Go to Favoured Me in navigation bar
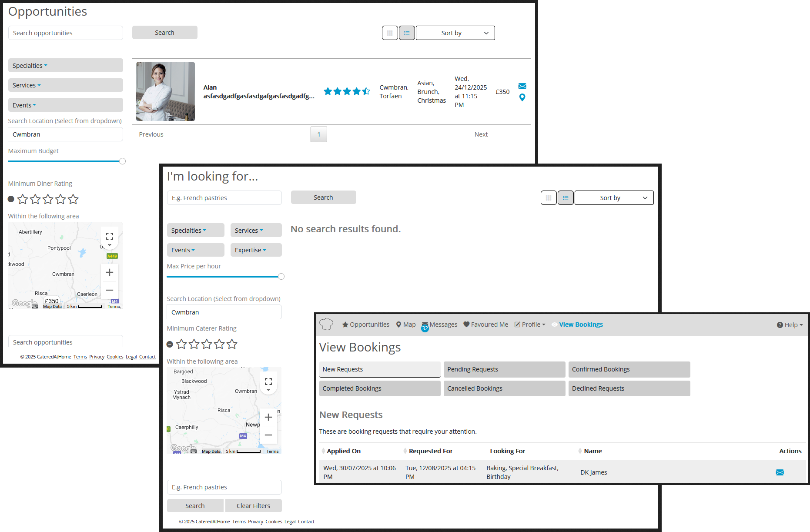 click(485, 325)
